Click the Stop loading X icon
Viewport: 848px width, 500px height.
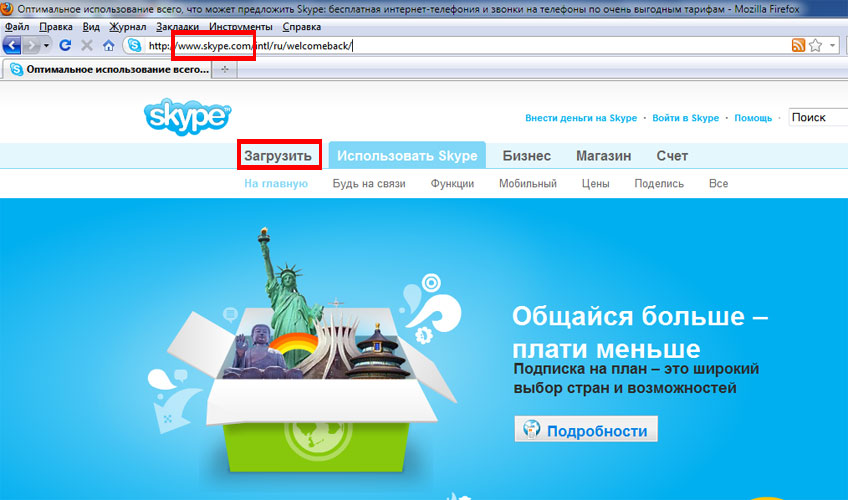point(87,45)
